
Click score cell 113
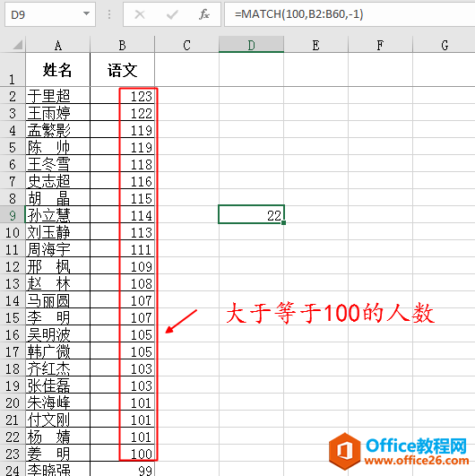pos(122,232)
